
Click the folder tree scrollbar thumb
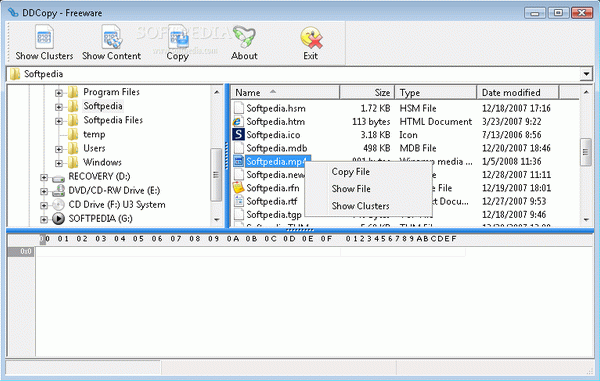[216, 175]
